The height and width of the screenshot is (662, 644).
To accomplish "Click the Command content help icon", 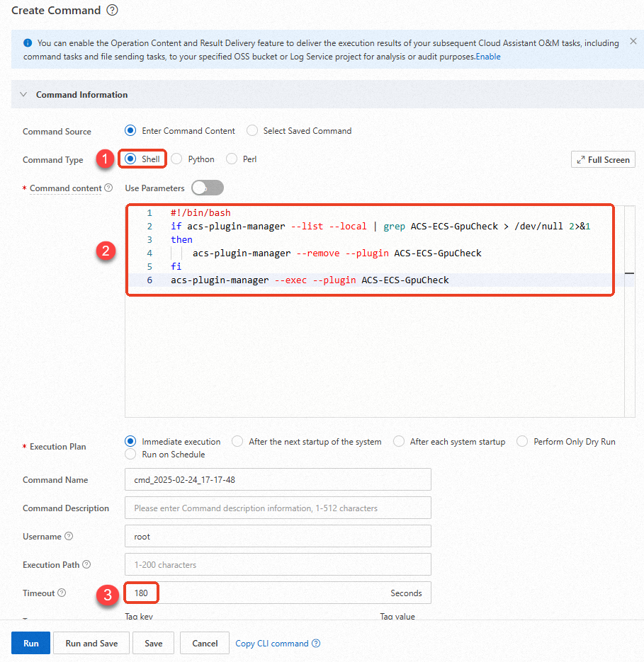I will [x=108, y=188].
